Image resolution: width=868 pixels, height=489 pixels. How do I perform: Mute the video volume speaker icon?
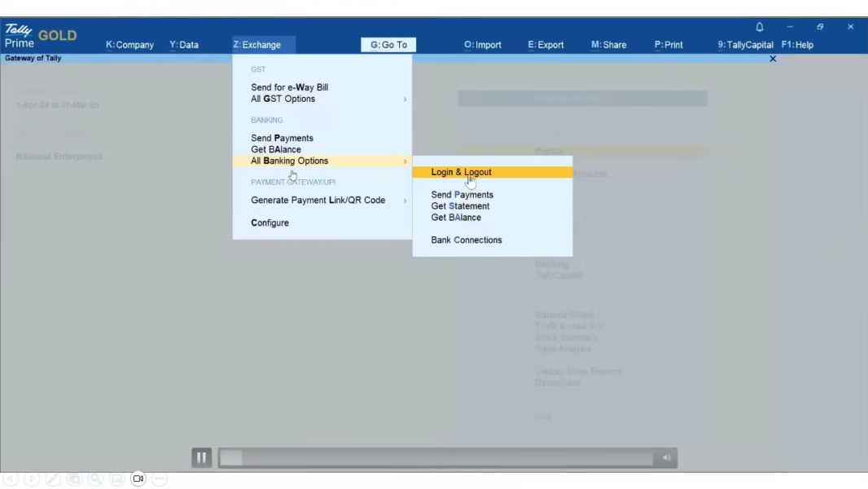pos(666,457)
